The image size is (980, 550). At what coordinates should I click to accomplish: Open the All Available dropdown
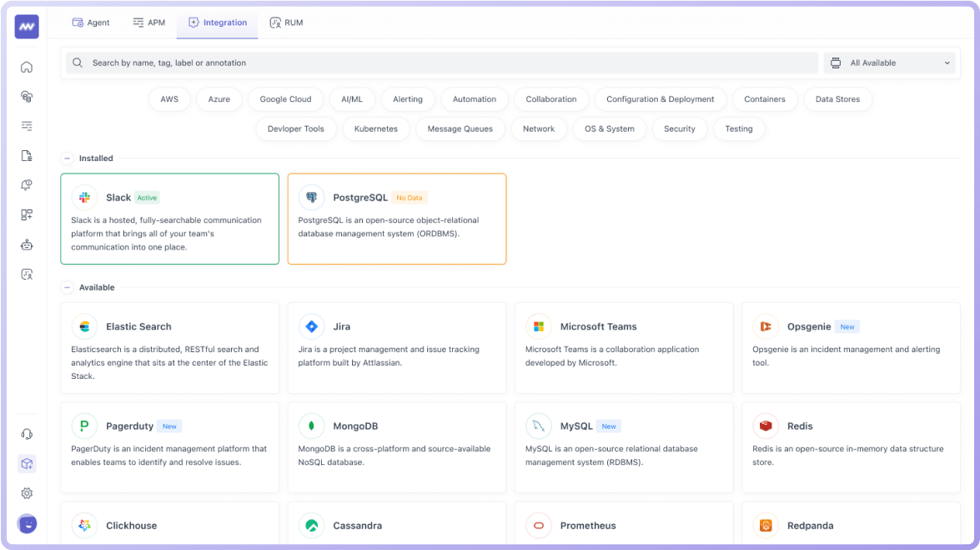(x=889, y=63)
